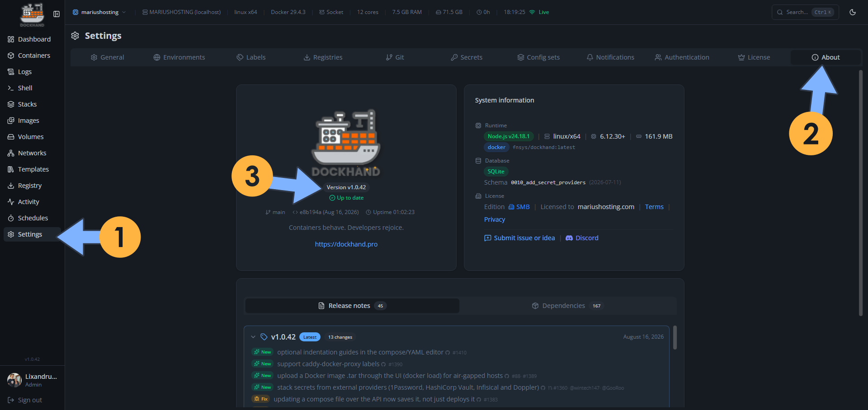Open GitHub issue #1389 link
Screen dimensions: 868x410
pyautogui.click(x=529, y=376)
